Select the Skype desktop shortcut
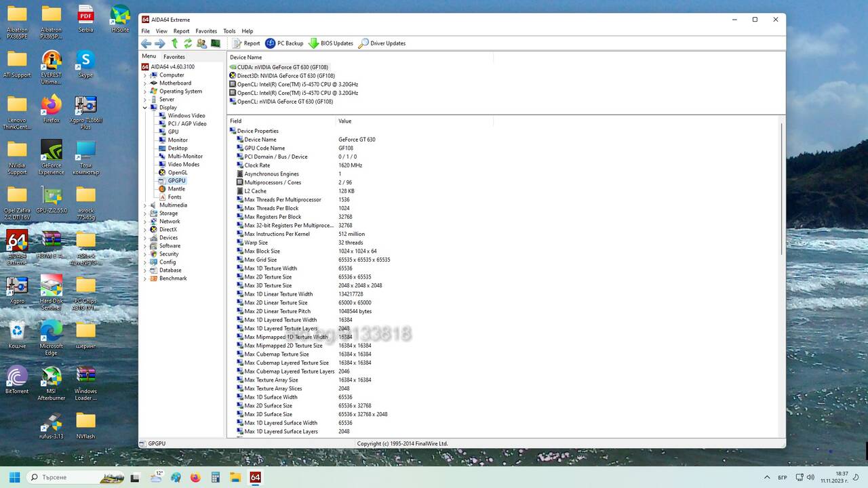This screenshot has width=868, height=488. [x=85, y=64]
